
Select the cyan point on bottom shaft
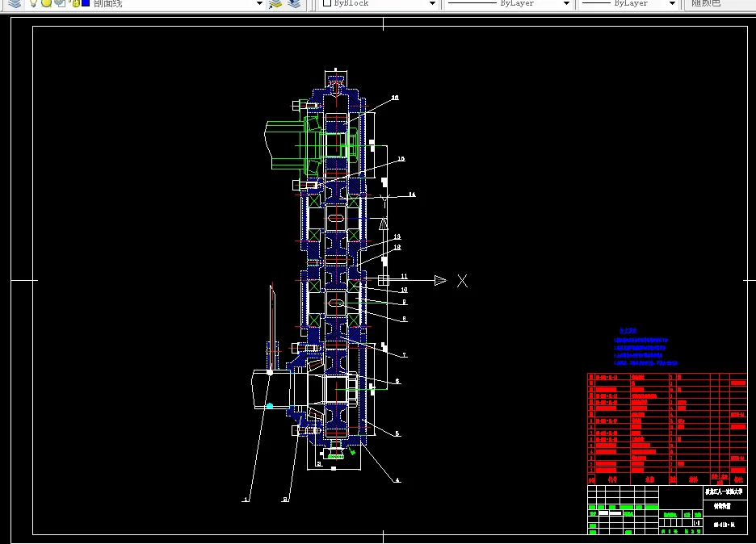270,406
